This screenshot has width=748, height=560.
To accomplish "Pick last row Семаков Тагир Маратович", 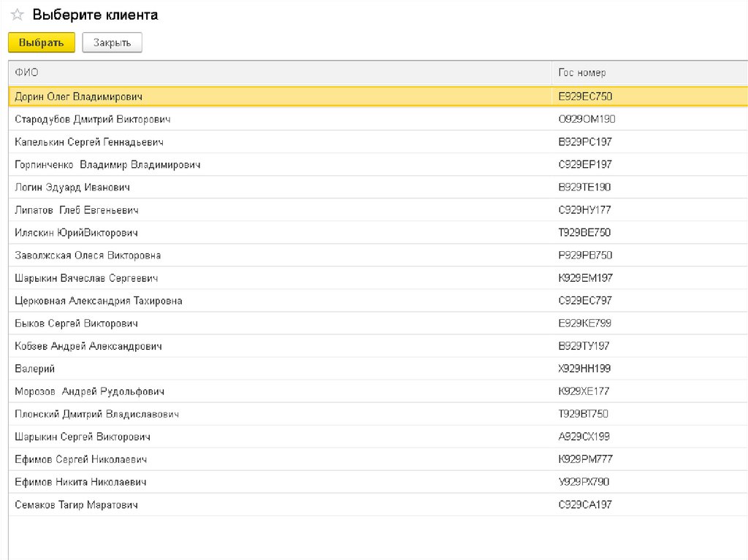I will click(x=76, y=505).
